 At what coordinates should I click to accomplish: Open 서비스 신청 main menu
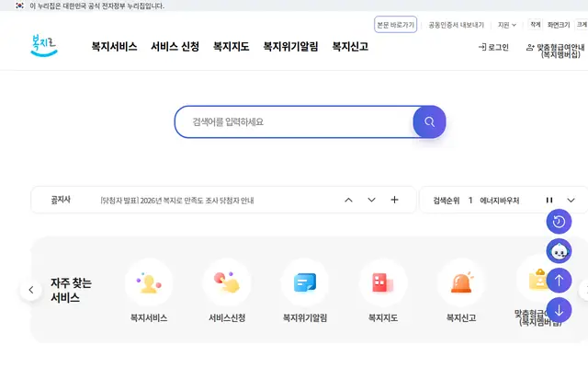click(175, 47)
